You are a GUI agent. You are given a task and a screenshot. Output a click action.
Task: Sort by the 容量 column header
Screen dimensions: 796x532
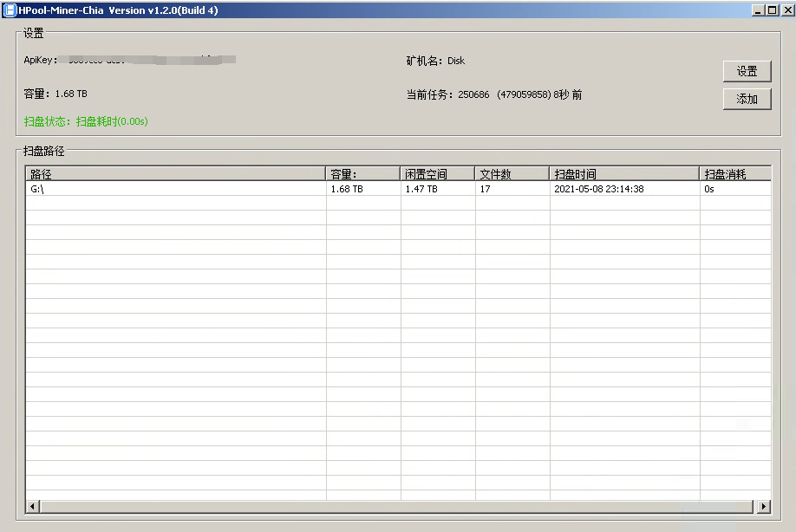tap(362, 174)
